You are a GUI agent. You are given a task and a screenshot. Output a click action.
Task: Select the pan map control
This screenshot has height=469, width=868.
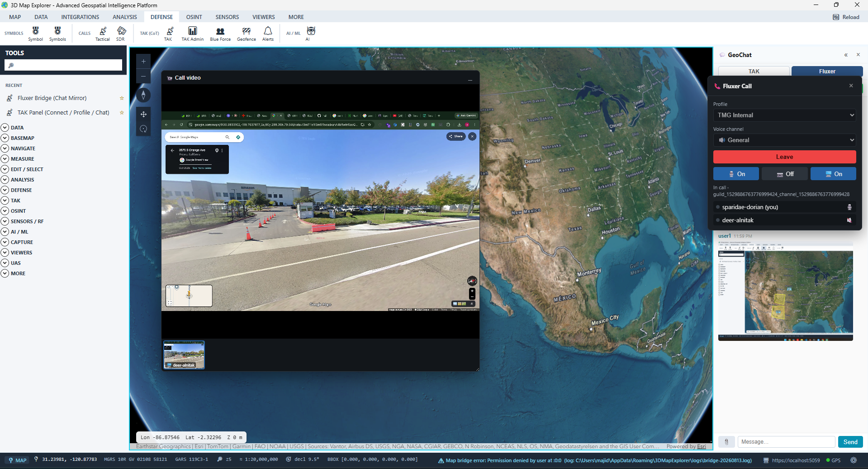pos(143,114)
